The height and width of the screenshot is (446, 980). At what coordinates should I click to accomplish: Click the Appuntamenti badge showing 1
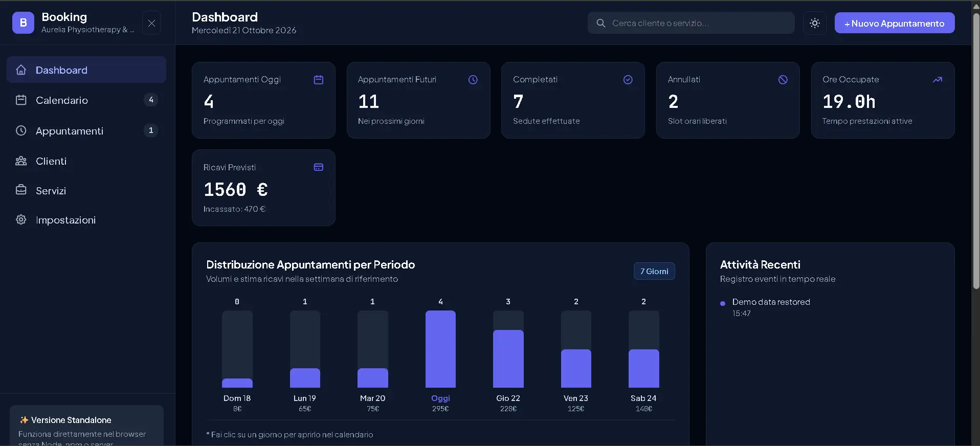point(151,130)
